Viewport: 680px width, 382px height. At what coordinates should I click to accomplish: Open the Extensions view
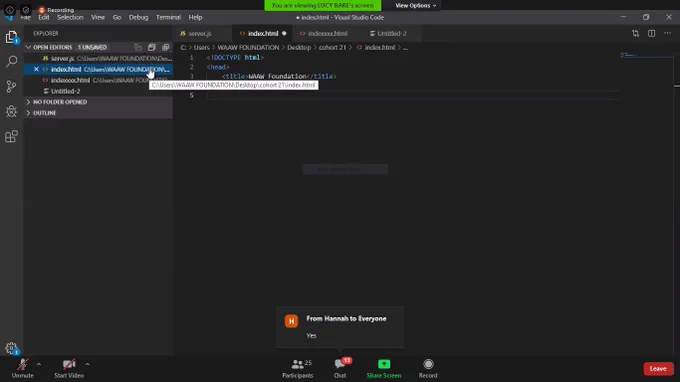(12, 137)
